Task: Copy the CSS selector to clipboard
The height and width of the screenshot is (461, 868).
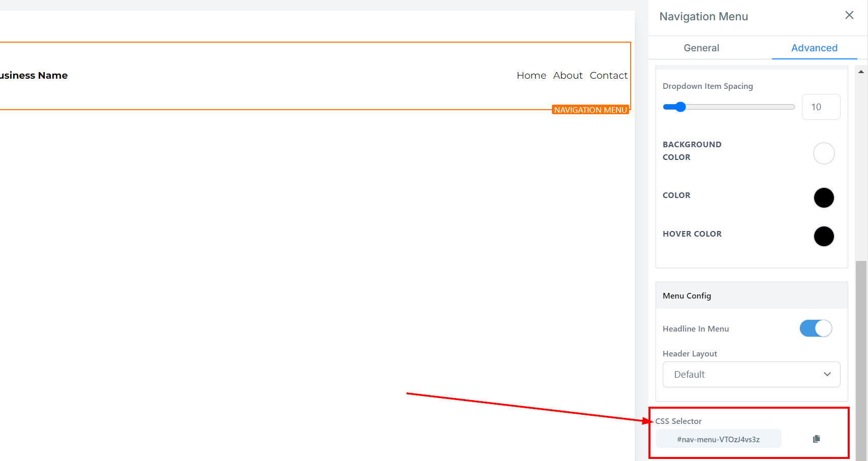Action: point(816,439)
